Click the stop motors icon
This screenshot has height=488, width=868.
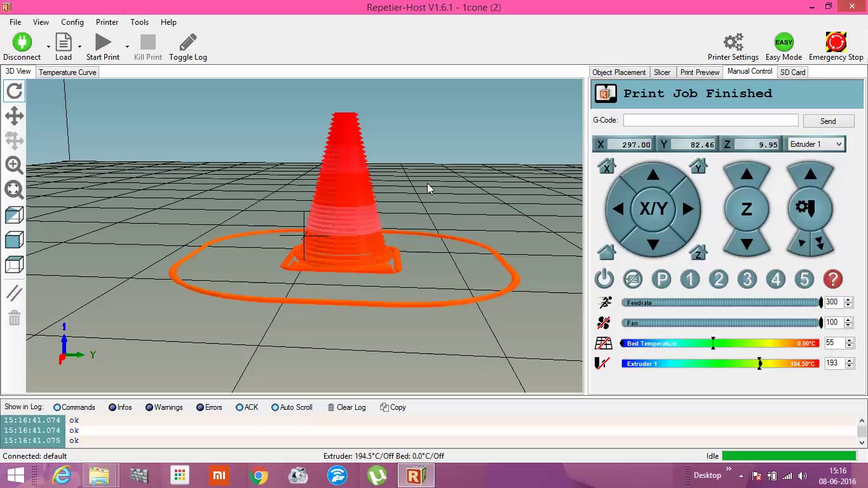[x=633, y=279]
